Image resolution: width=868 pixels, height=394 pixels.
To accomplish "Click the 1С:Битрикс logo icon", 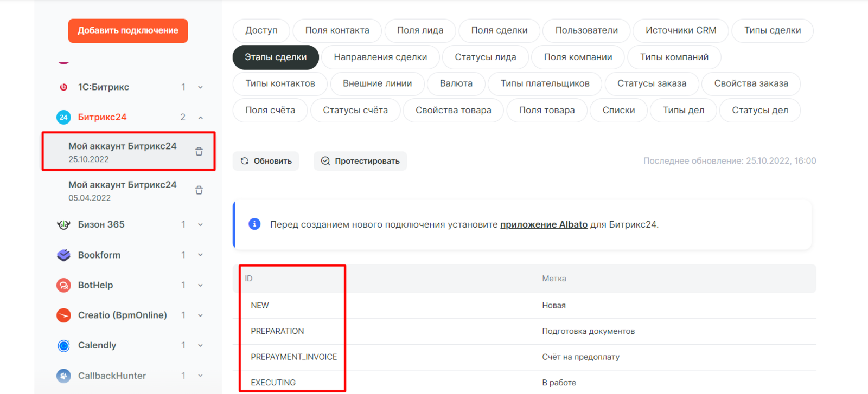I will tap(63, 87).
